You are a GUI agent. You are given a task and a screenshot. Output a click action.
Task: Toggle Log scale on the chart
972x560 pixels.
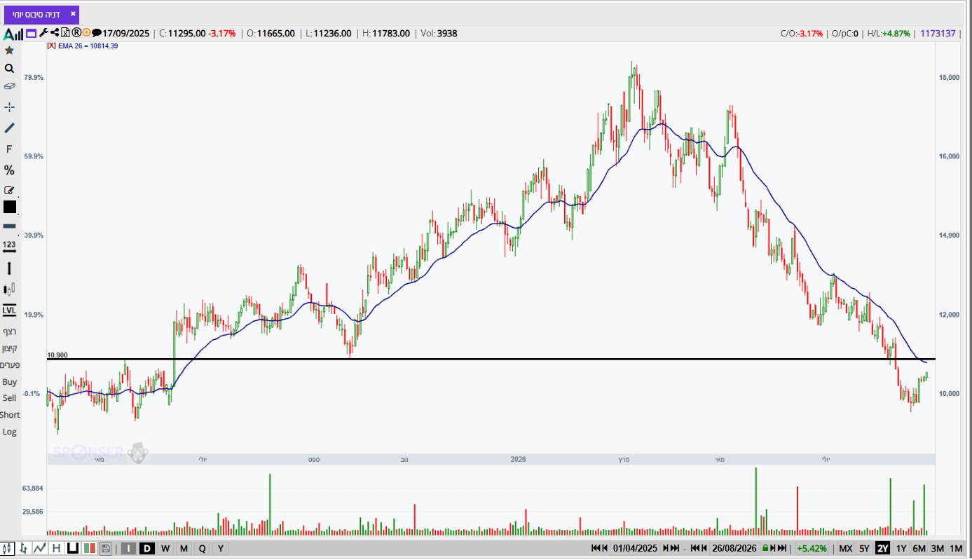point(9,432)
